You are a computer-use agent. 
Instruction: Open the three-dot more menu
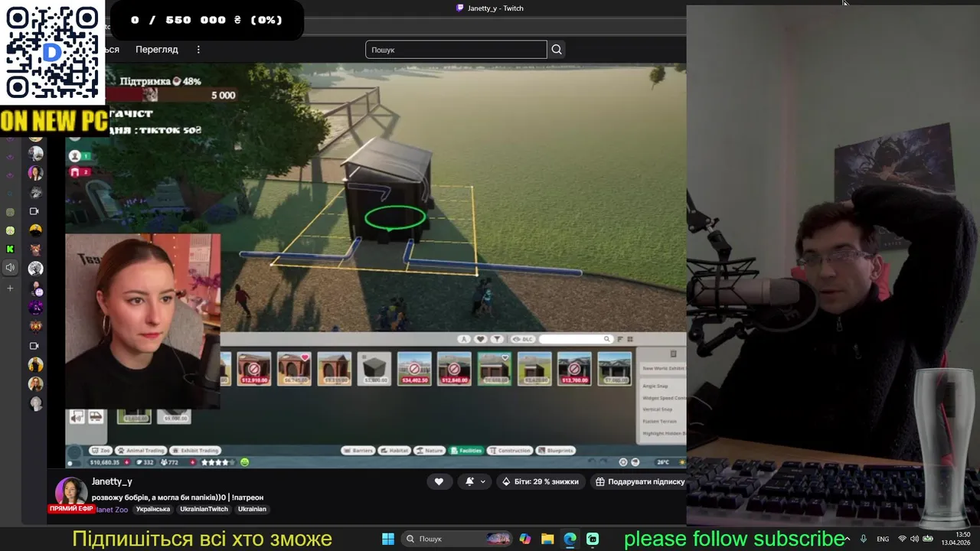pos(198,50)
